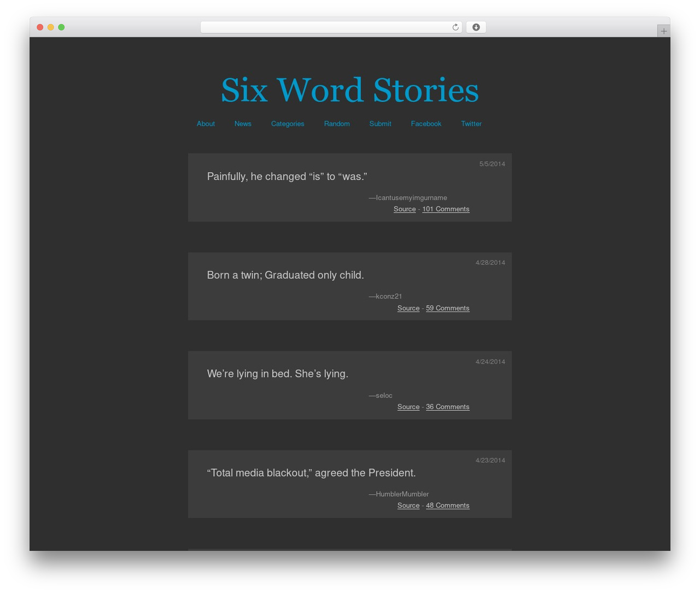700x593 pixels.
Task: Minimize the window with yellow button
Action: (50, 27)
